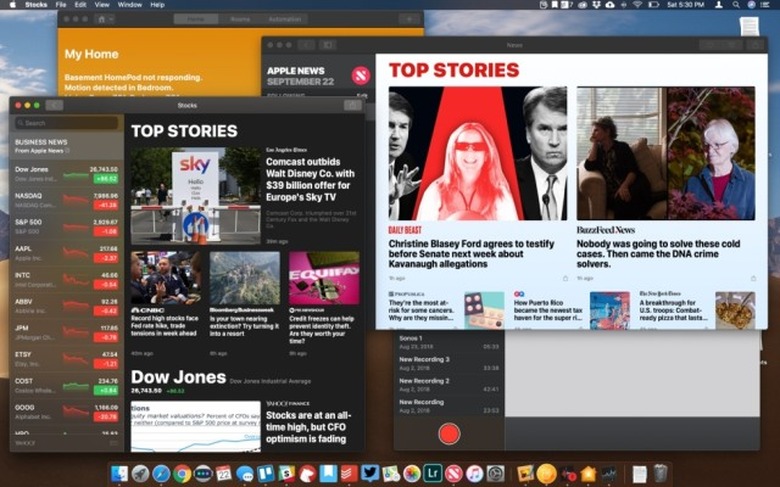The width and height of the screenshot is (780, 487).
Task: Click the Finder icon in the Dock
Action: pyautogui.click(x=120, y=473)
